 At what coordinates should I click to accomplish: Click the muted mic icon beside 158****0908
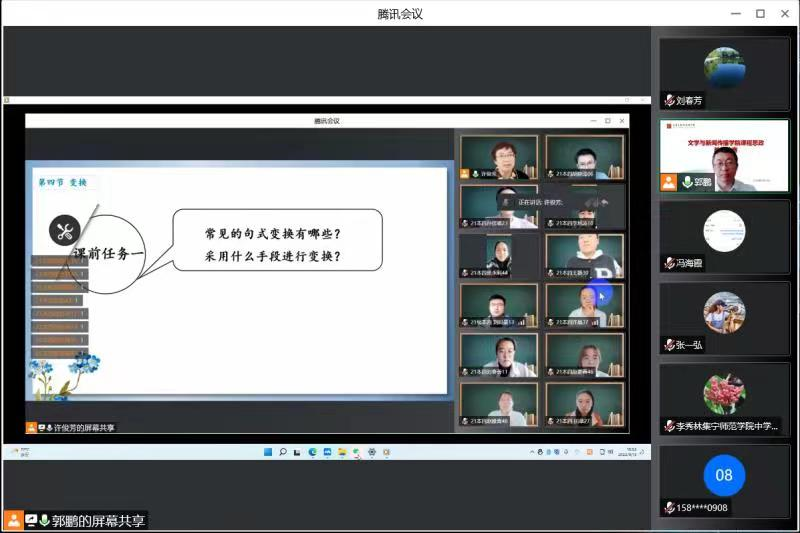669,507
